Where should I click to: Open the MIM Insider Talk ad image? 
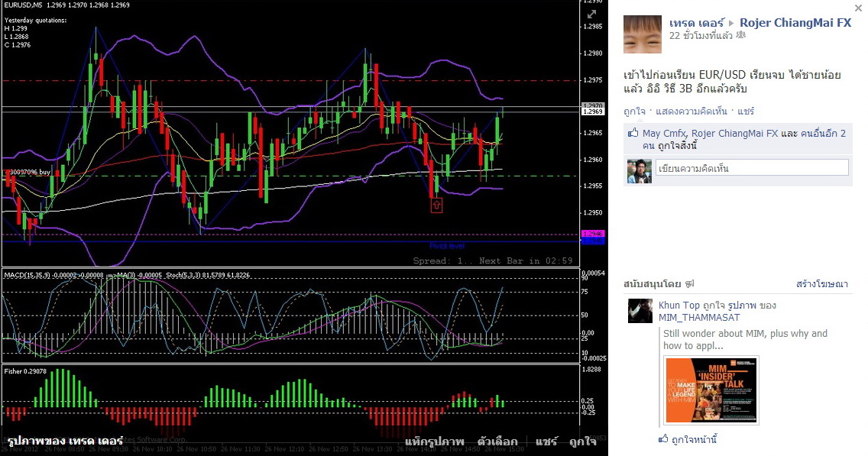711,390
